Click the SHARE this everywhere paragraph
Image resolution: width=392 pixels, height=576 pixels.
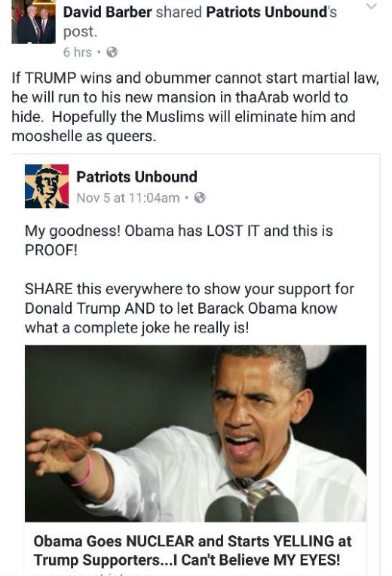pyautogui.click(x=189, y=308)
